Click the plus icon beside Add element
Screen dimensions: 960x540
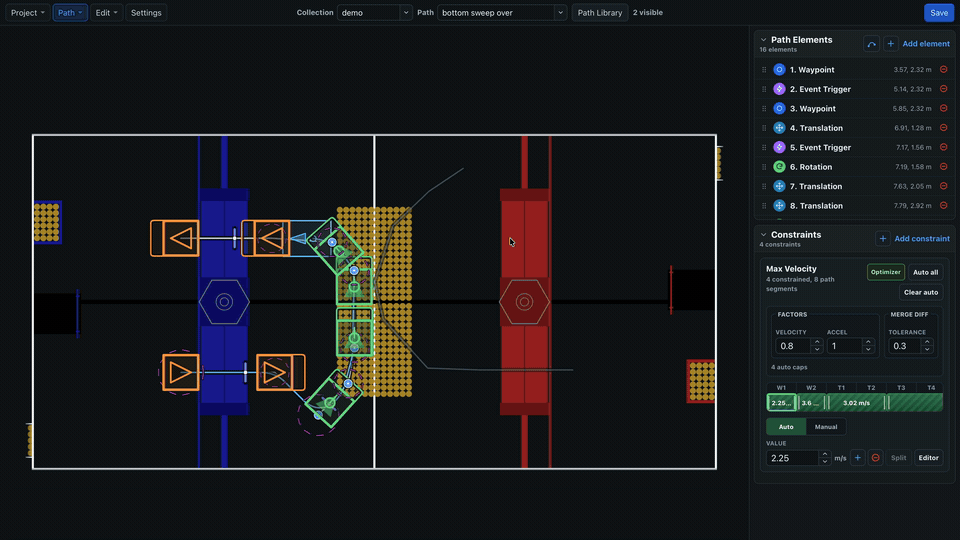891,43
